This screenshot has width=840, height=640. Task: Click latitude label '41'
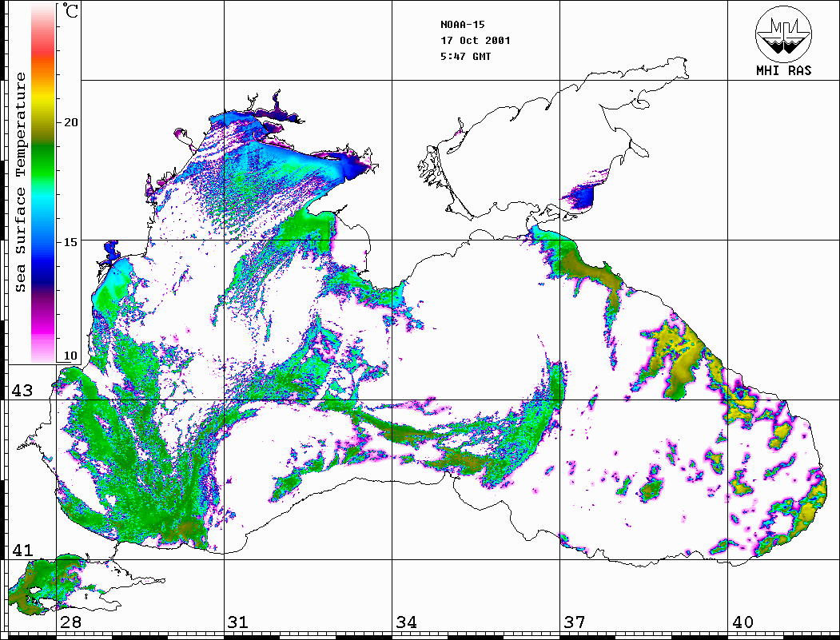[x=22, y=551]
